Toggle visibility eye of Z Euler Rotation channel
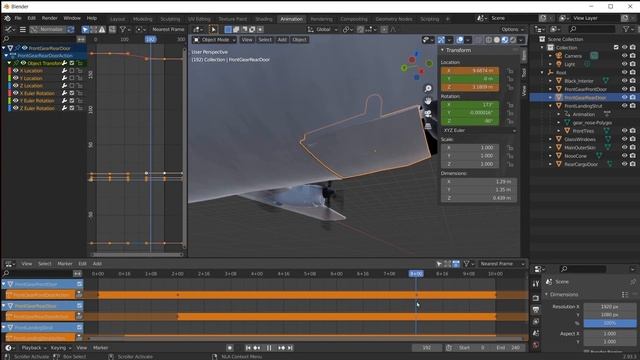The image size is (640, 360). (x=16, y=108)
